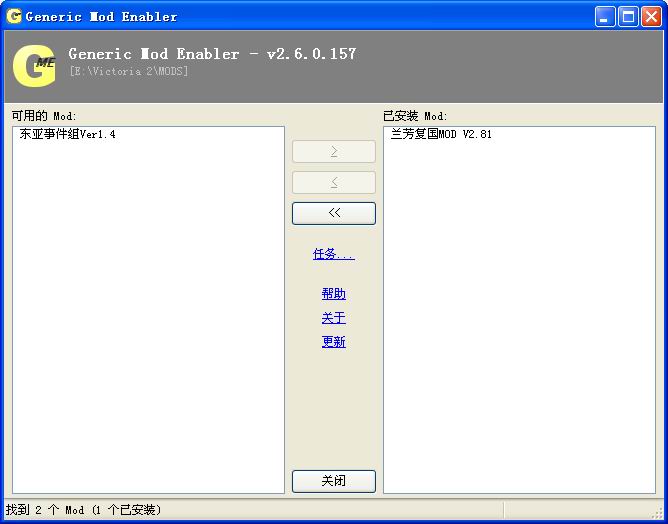This screenshot has height=524, width=668.
Task: Click the 更新 update link
Action: (x=333, y=342)
